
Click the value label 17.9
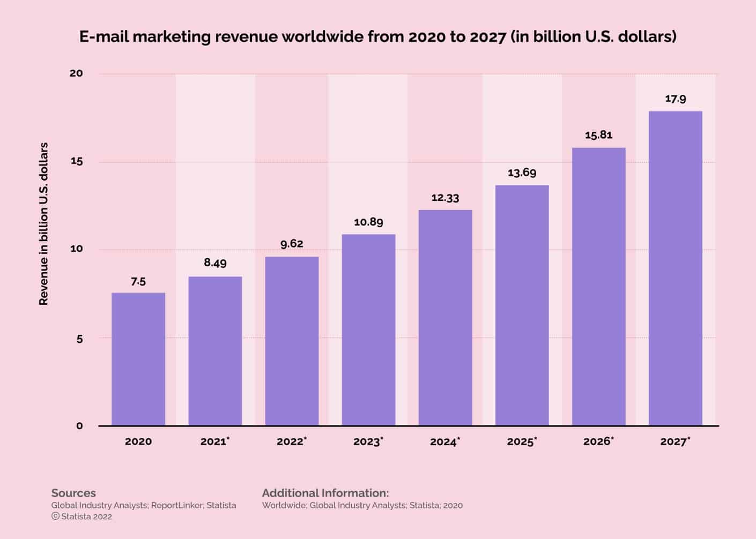click(676, 99)
